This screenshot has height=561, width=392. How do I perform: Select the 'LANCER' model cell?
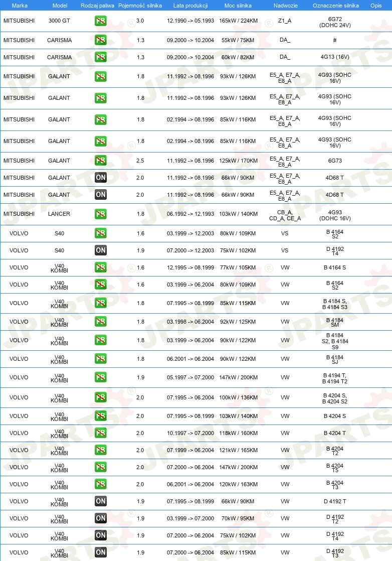(x=59, y=214)
